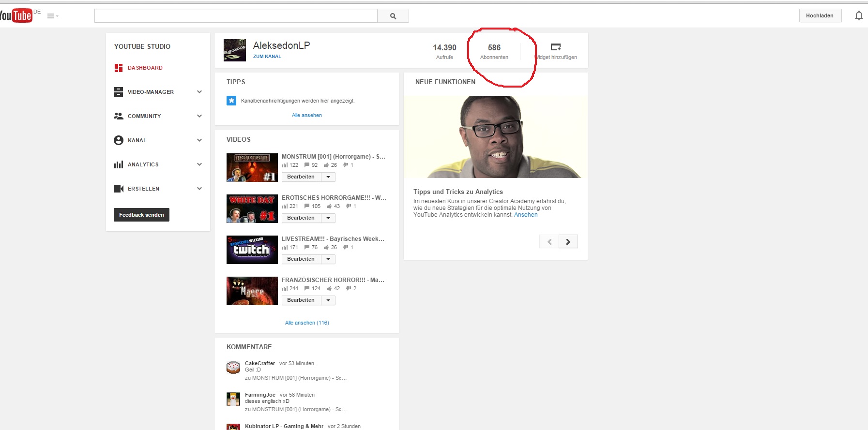
Task: Click into the YouTube search field
Action: (236, 16)
